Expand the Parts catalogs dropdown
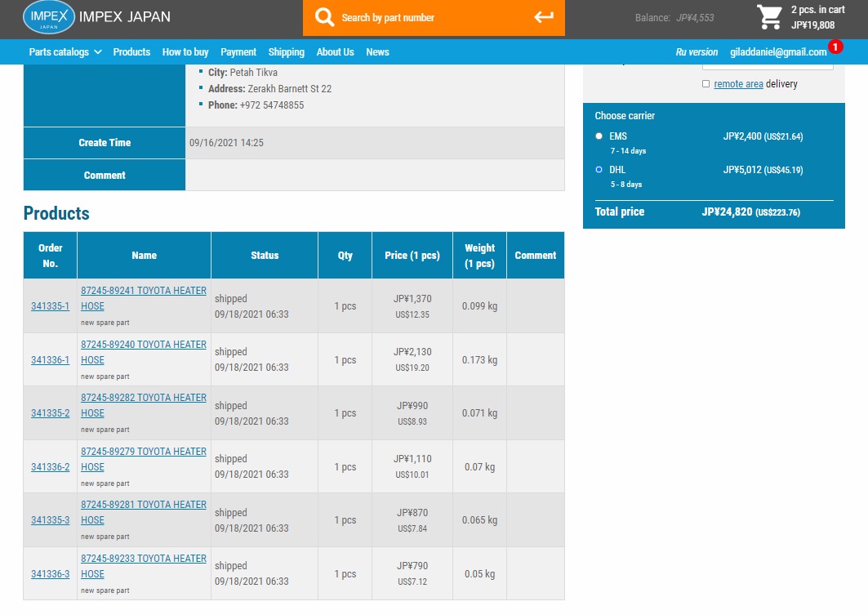The image size is (868, 615). 65,52
